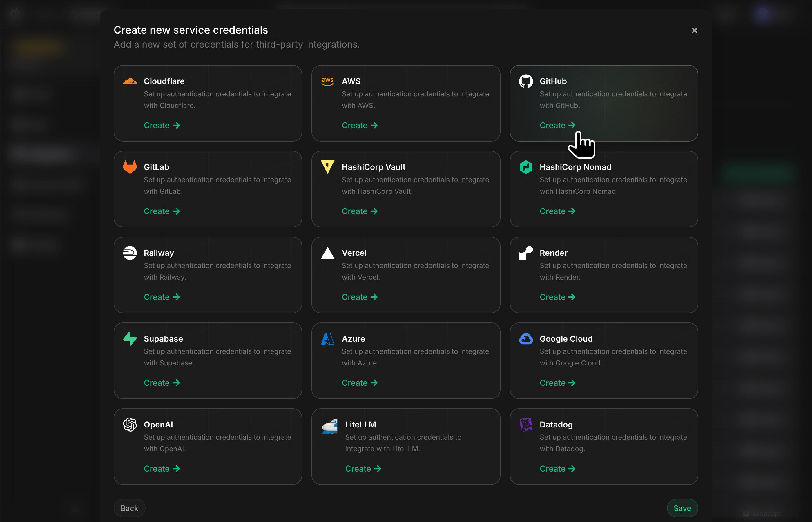Close the service credentials dialog
The width and height of the screenshot is (812, 522).
694,30
